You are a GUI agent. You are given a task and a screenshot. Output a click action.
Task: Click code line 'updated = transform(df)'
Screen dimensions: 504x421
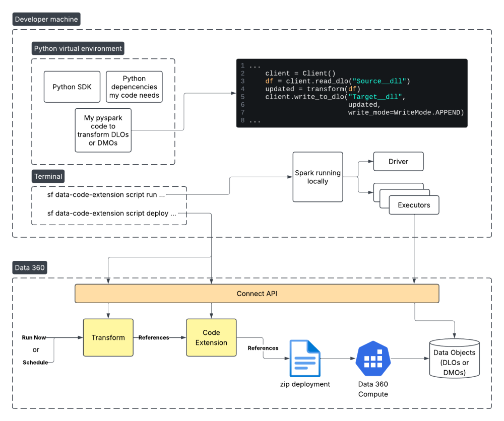312,89
